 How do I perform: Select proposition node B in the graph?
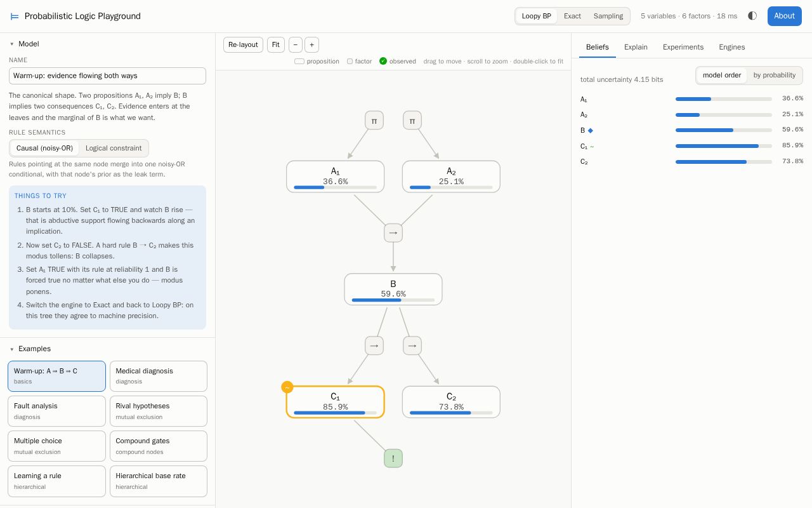[x=393, y=290]
